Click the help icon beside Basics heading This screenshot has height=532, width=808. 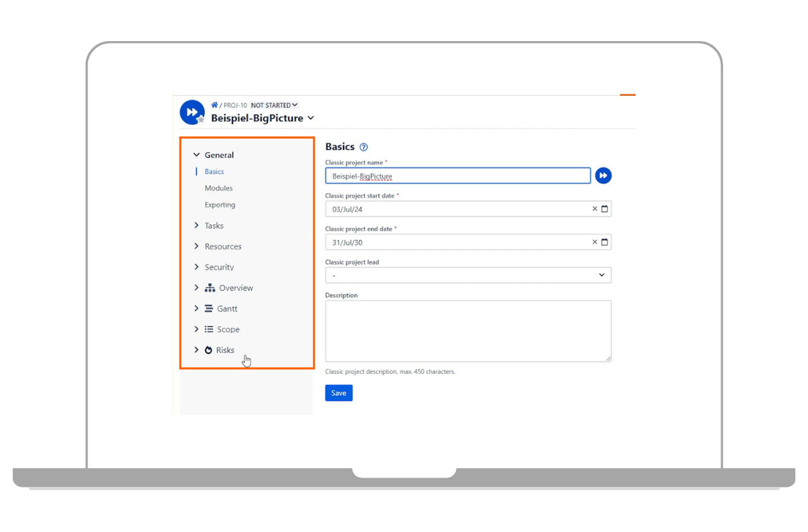pyautogui.click(x=364, y=147)
